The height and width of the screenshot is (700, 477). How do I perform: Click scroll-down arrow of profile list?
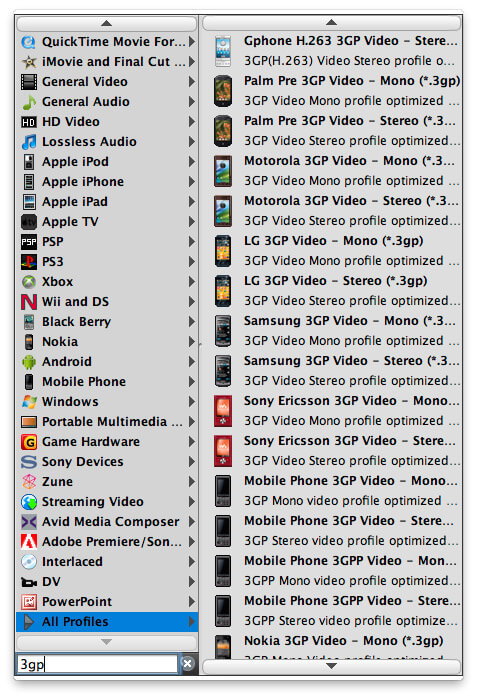click(x=331, y=666)
